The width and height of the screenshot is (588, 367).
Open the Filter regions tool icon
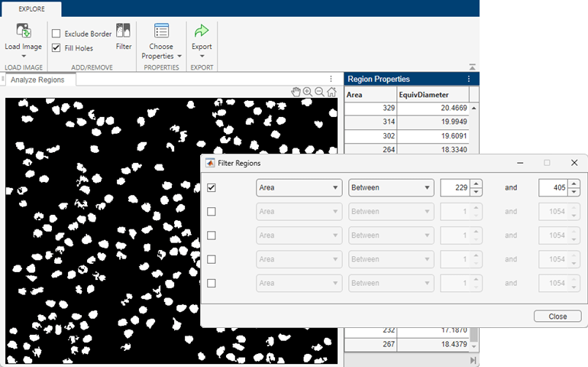123,31
